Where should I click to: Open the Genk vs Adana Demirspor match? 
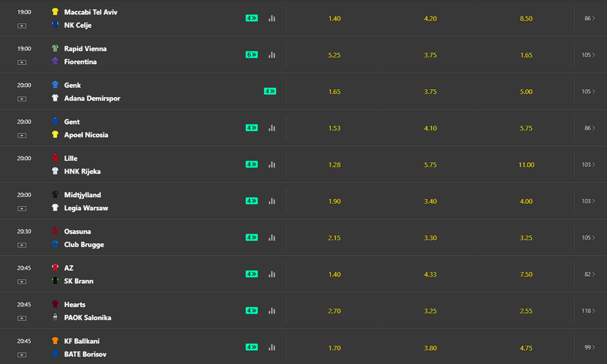tap(92, 92)
